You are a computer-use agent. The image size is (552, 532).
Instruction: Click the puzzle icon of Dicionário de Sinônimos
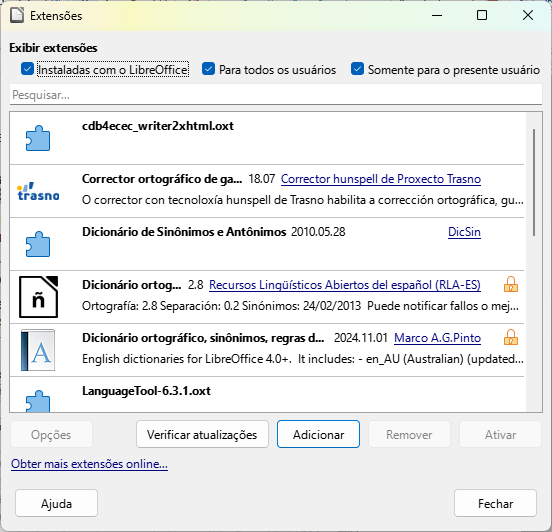[38, 244]
